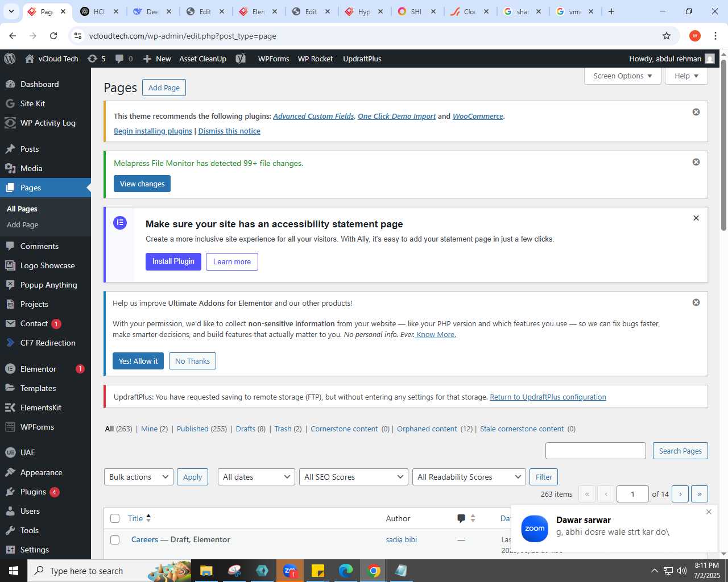Open File Explorer from the taskbar
Screen dimensions: 728x582
(206, 571)
